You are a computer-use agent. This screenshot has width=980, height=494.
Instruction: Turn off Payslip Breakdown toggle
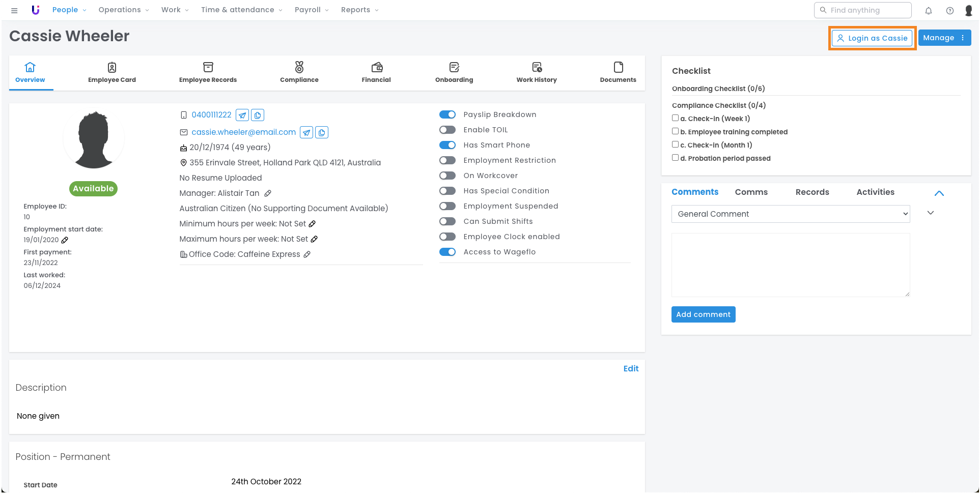coord(447,115)
